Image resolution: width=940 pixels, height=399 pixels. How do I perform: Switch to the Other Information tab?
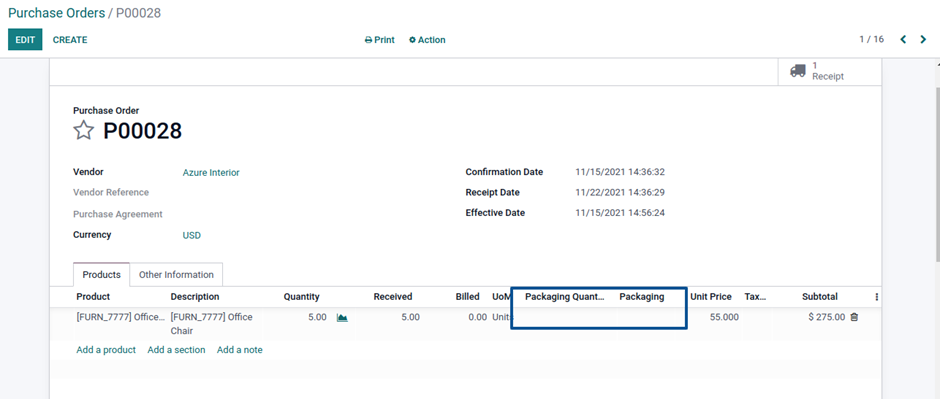click(x=176, y=274)
